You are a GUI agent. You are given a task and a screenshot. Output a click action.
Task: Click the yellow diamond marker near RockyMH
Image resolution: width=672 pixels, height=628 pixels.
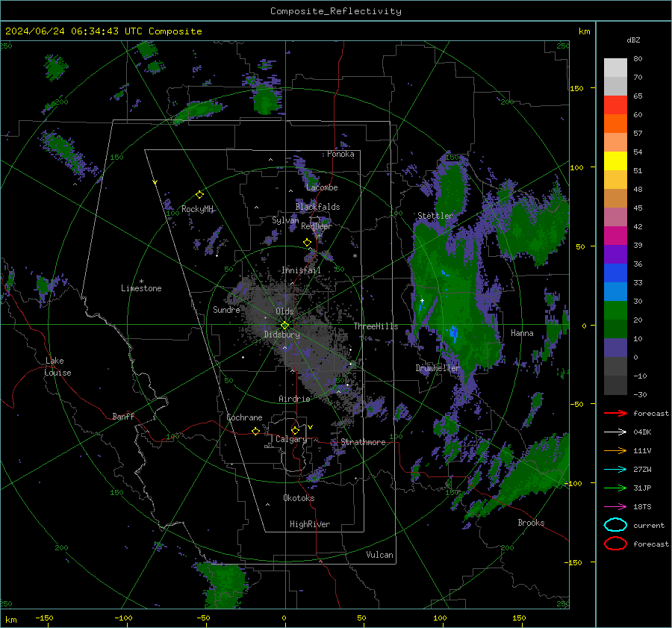[199, 195]
